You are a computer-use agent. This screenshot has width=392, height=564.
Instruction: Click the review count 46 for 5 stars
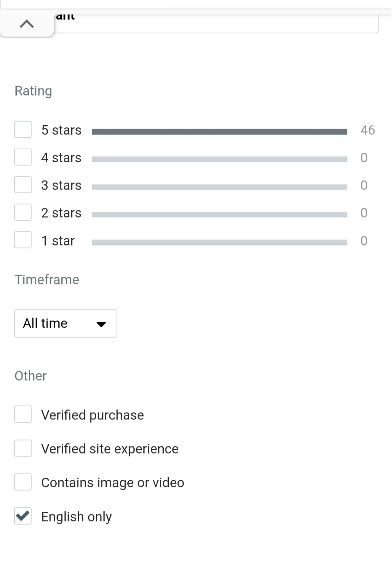coord(367,130)
